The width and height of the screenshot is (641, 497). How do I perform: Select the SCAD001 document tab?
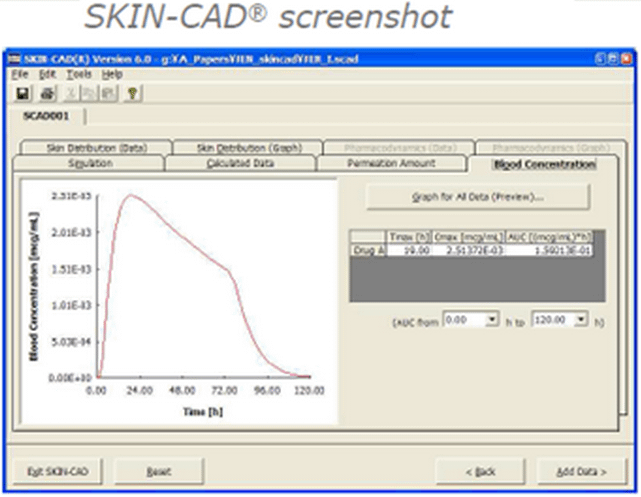(x=46, y=116)
